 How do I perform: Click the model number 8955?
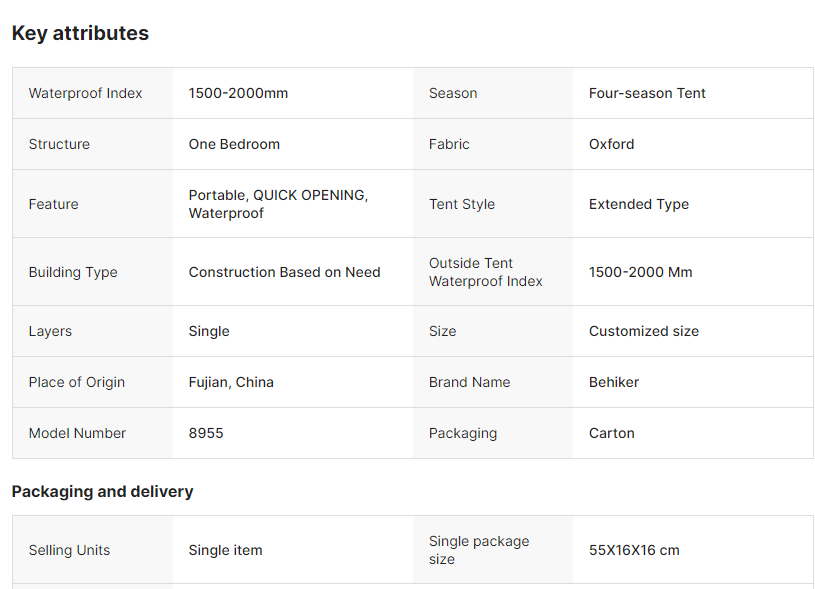[x=206, y=433]
